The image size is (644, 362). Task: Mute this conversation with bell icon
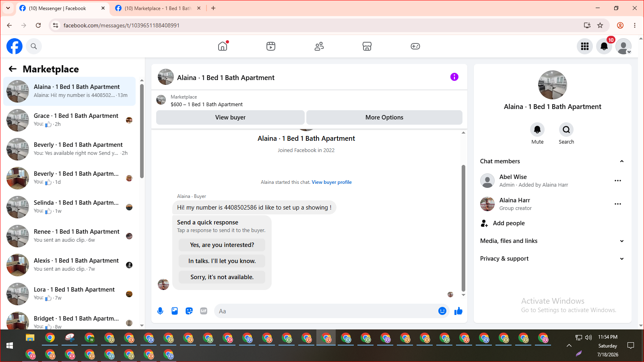tap(537, 130)
